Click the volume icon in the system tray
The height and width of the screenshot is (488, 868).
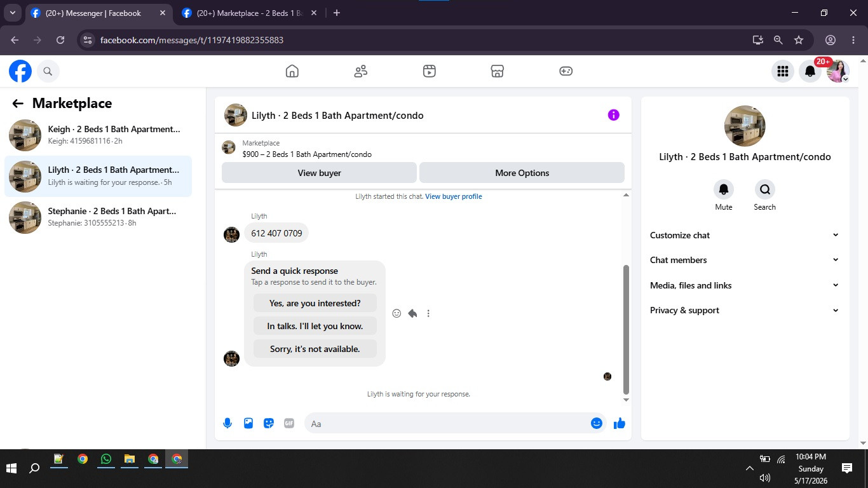click(x=764, y=478)
